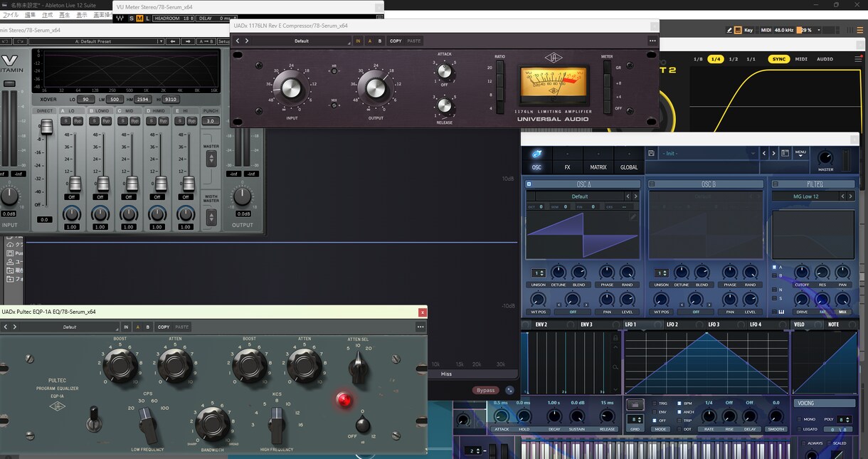
Task: Click the Waves logo in VU Meter toolbar
Action: tap(120, 19)
